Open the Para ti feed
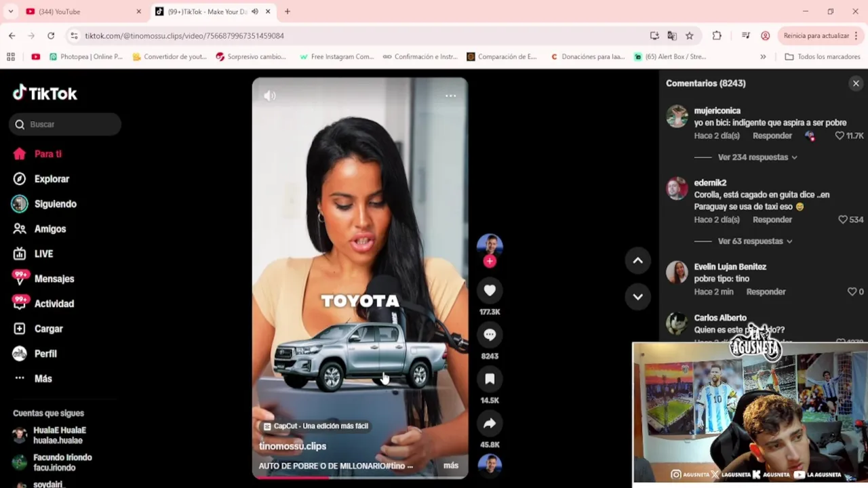Screen dimensions: 868x488 (38, 154)
